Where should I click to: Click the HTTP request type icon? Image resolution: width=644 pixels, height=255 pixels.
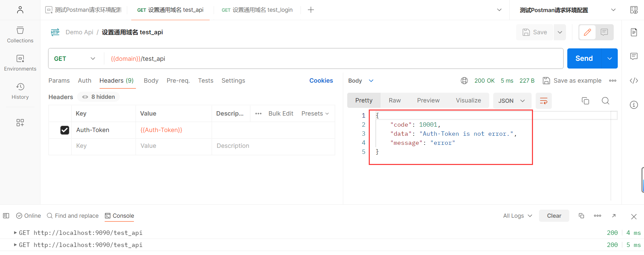pyautogui.click(x=55, y=32)
